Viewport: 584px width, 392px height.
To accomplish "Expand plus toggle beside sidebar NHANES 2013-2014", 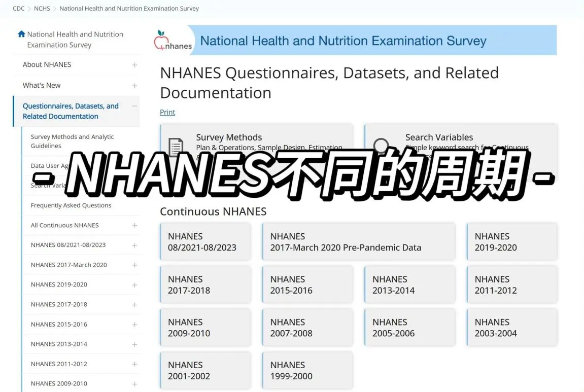I will point(134,344).
